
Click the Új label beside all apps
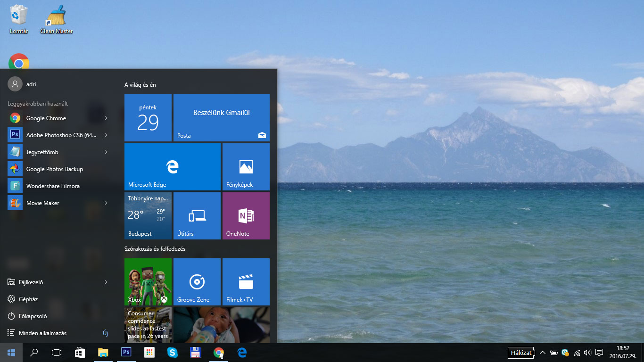pyautogui.click(x=106, y=333)
